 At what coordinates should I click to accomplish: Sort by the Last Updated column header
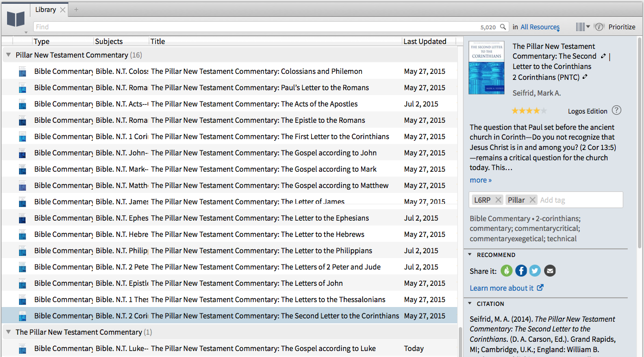pos(425,41)
